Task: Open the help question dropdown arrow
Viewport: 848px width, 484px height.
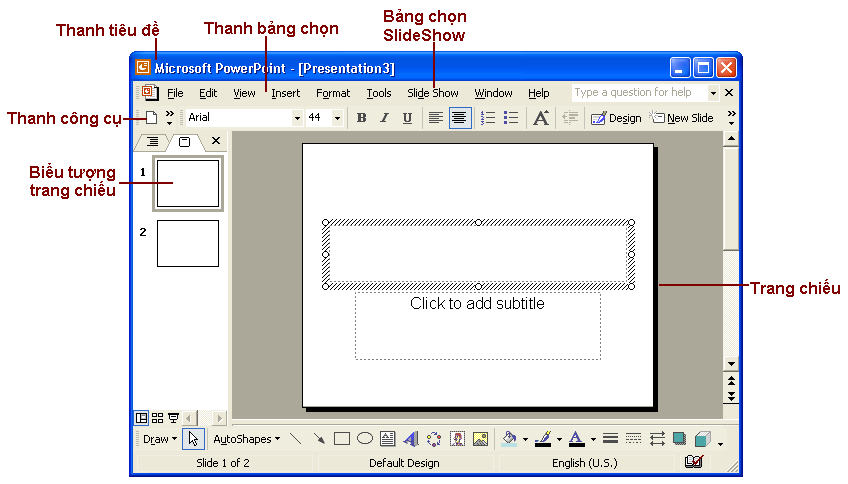Action: coord(713,93)
